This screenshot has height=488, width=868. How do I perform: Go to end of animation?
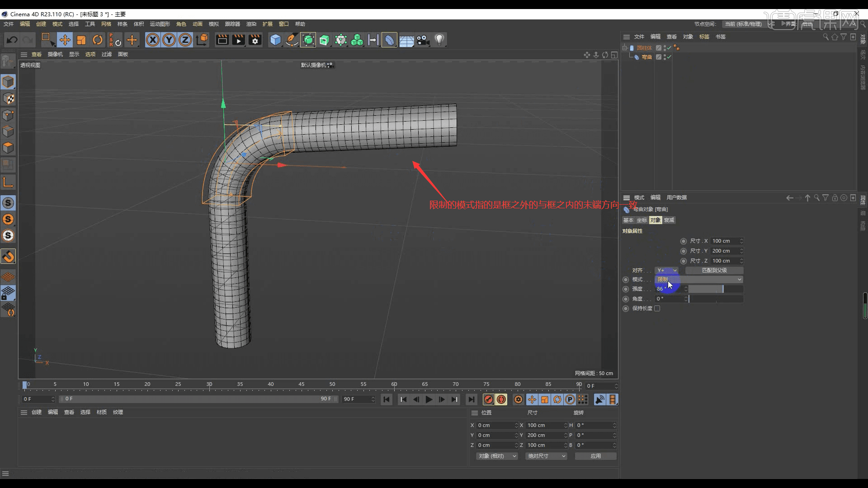coord(472,399)
